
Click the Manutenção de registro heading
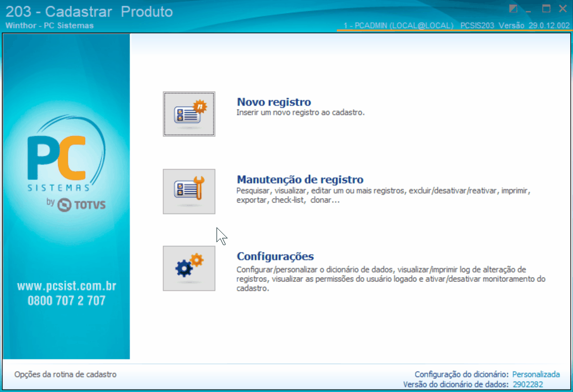[x=300, y=179]
